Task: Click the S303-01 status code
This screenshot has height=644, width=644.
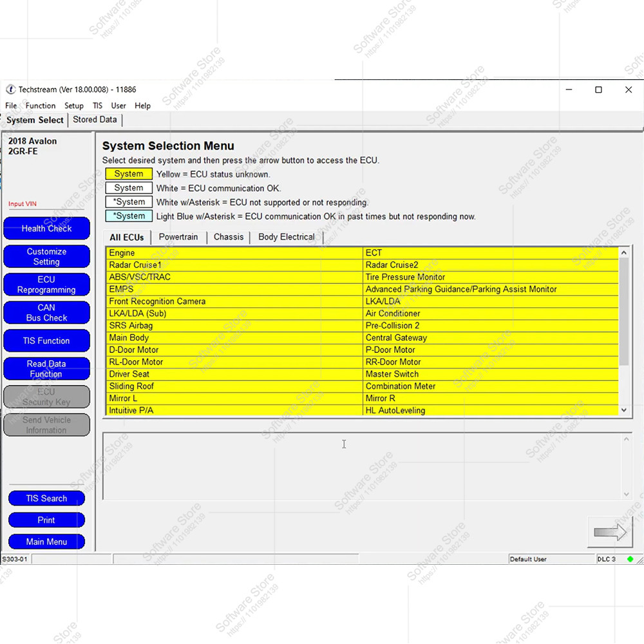Action: click(15, 559)
